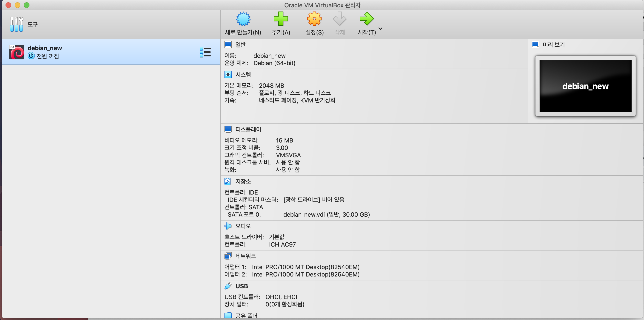Click the 미리 보기 section monitor icon
The image size is (644, 320).
tap(535, 44)
